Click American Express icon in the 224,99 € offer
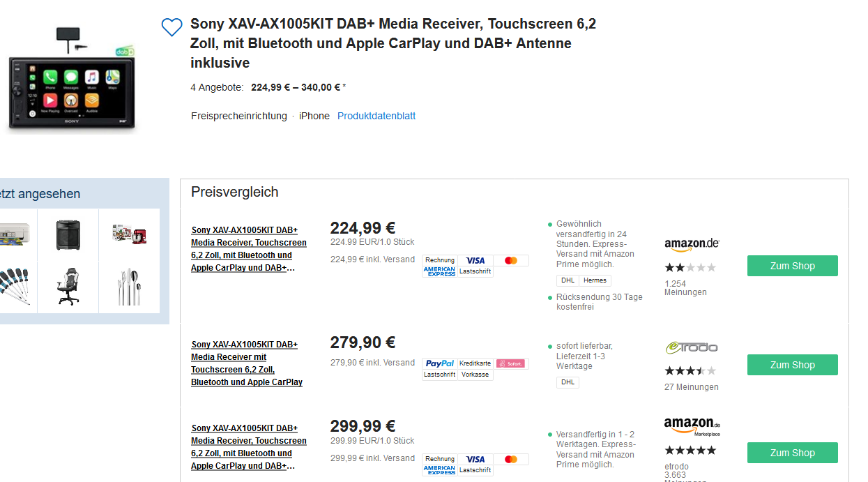868x482 pixels. [439, 271]
